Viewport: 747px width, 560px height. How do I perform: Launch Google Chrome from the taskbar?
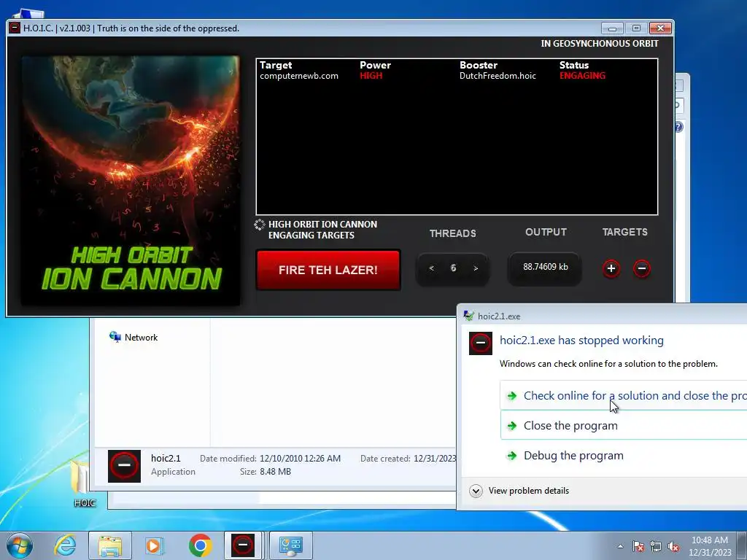[200, 545]
